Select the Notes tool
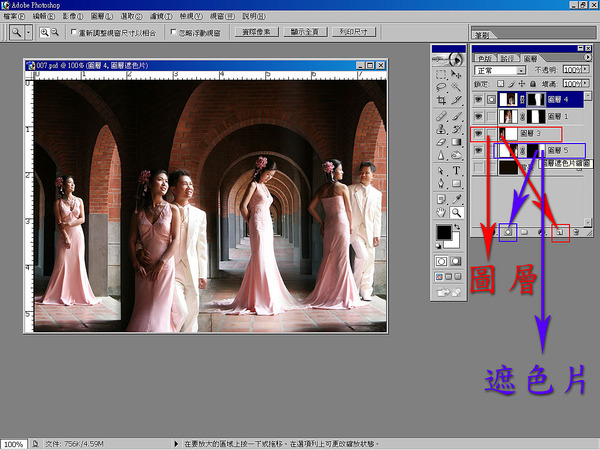Viewport: 600px width, 450px height. pos(441,199)
